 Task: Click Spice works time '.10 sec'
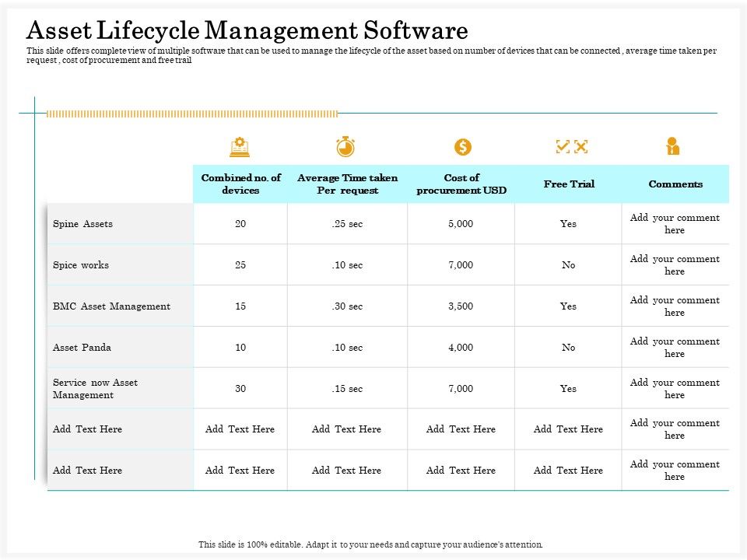point(347,264)
